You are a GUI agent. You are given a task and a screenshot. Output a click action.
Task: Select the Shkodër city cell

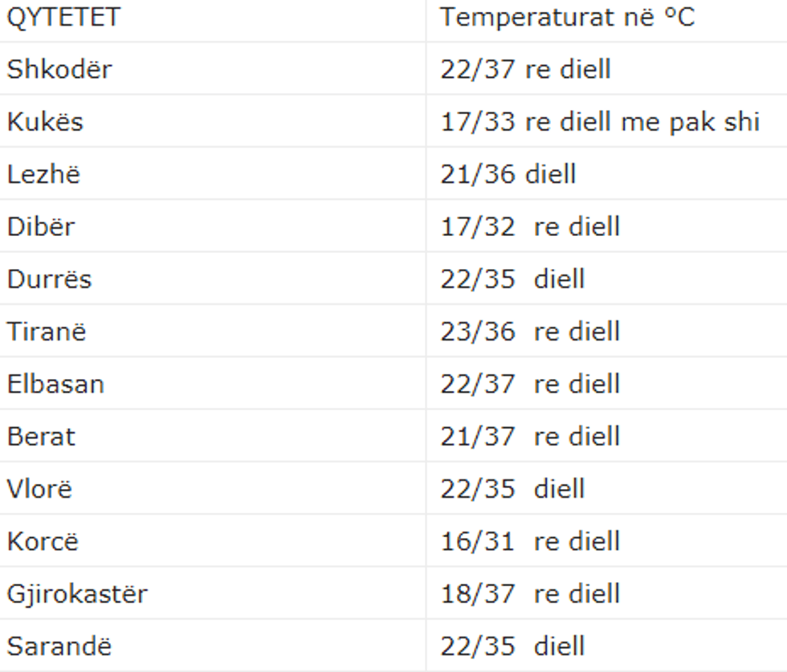tap(59, 69)
